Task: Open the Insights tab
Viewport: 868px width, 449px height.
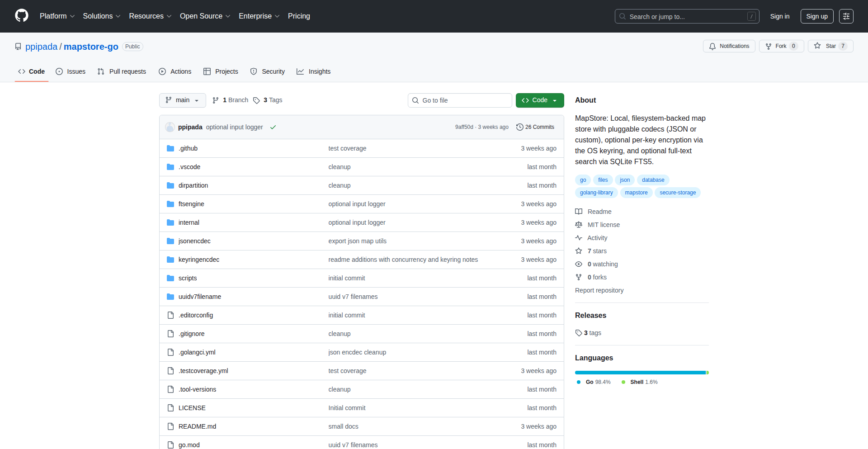Action: (314, 71)
